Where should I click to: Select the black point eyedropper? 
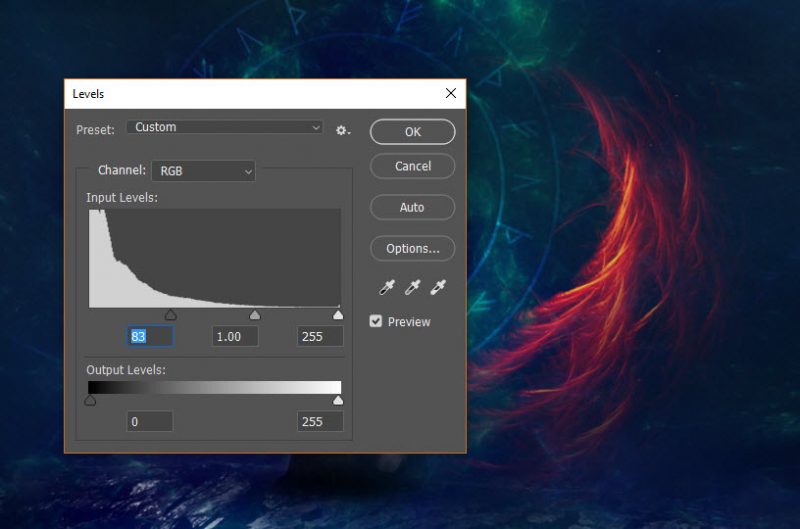click(388, 288)
